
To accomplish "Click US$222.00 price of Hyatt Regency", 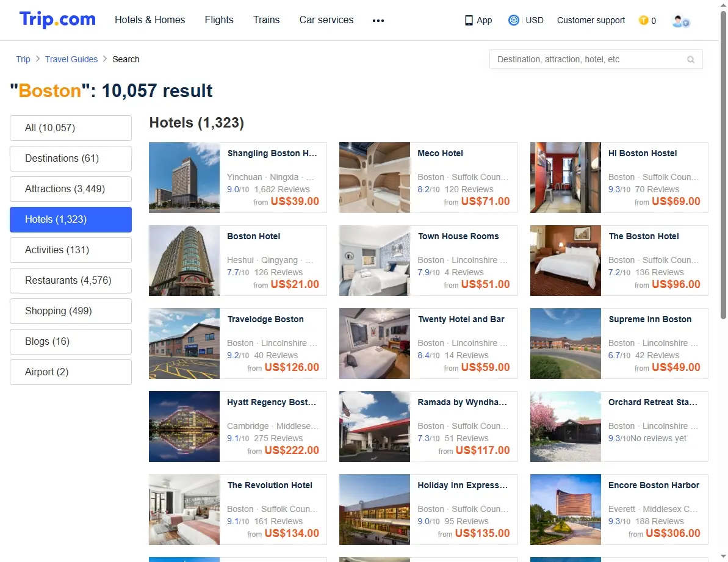I will pyautogui.click(x=292, y=450).
